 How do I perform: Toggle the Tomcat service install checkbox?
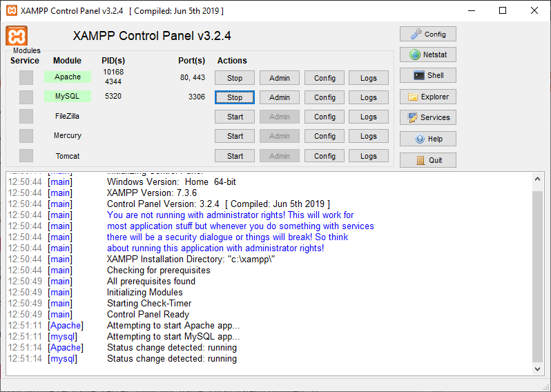(26, 155)
